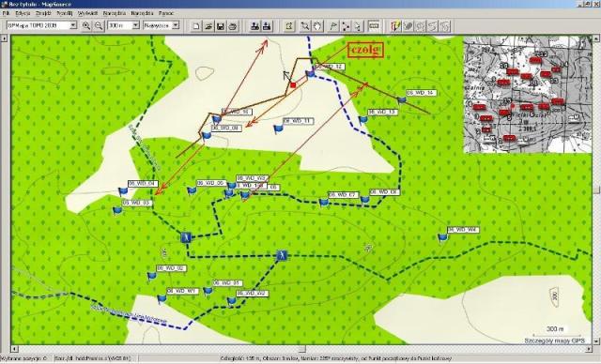The height and width of the screenshot is (364, 601).
Task: Select the waypoint flag tool
Action: pyautogui.click(x=333, y=26)
